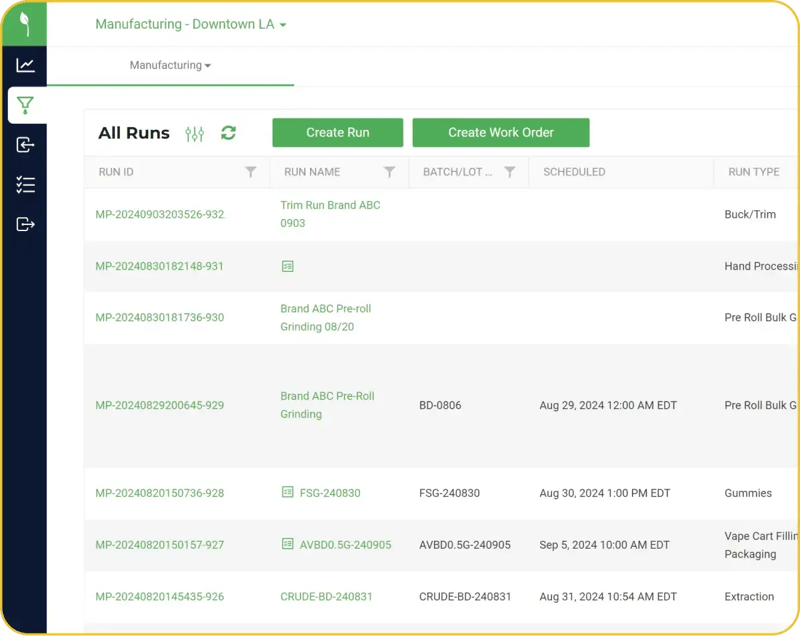Select the AVBD0.5G-240905 batch/lot cell
The image size is (800, 636).
point(465,545)
